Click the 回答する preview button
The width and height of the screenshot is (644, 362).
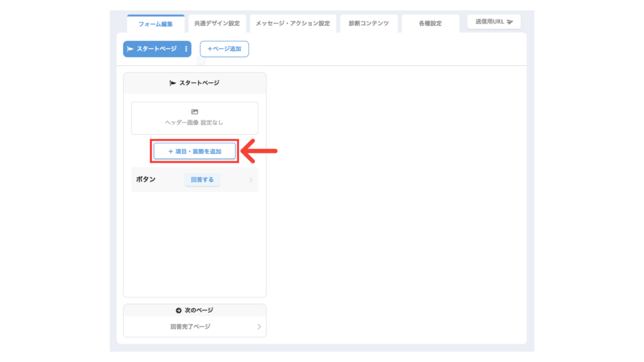coord(202,180)
